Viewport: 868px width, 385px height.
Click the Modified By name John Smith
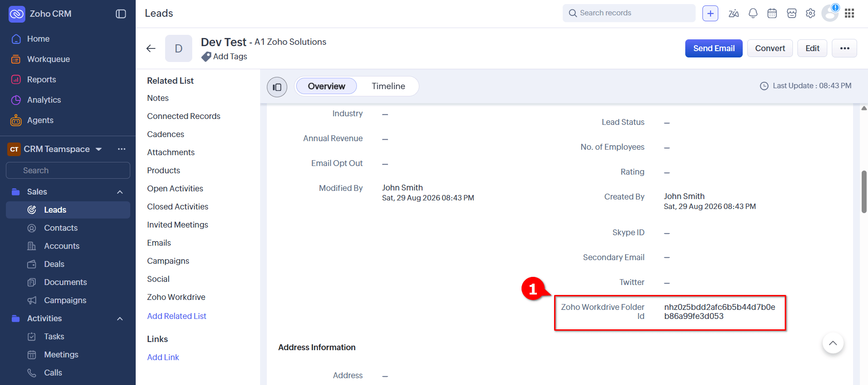tap(403, 188)
